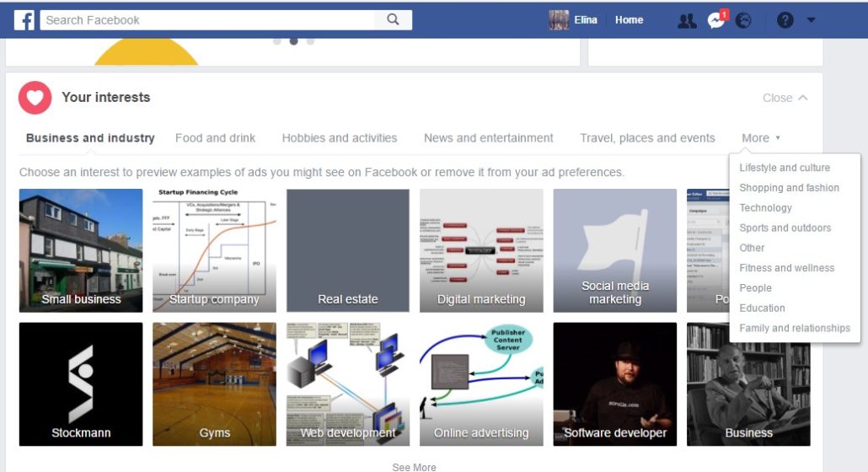This screenshot has height=472, width=868.
Task: Open the Startup company interest tile
Action: [x=214, y=250]
